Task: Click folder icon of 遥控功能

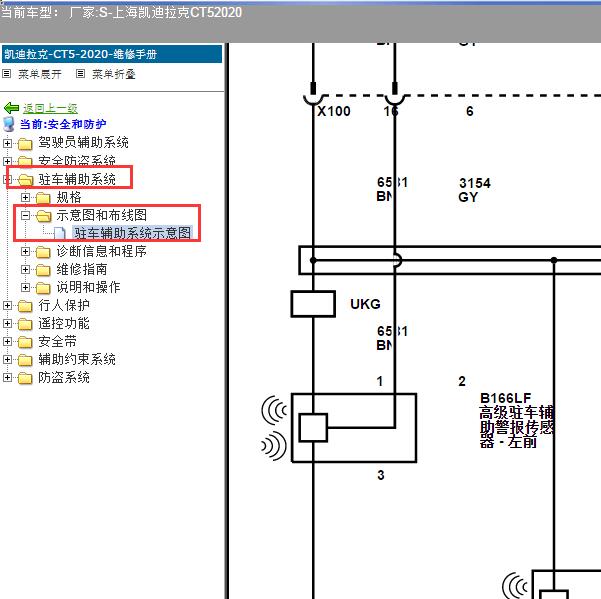Action: coord(25,324)
